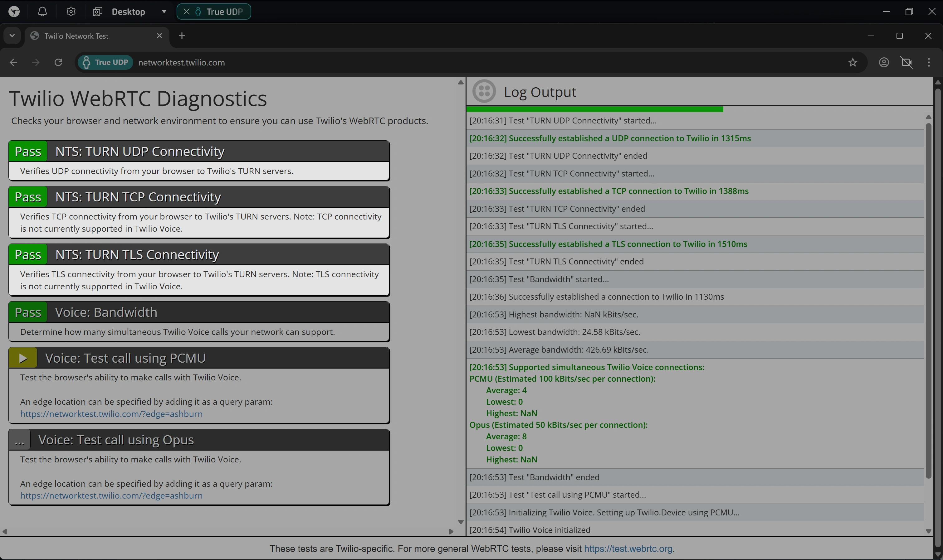The width and height of the screenshot is (943, 560).
Task: Click the back navigation arrow
Action: [x=14, y=62]
